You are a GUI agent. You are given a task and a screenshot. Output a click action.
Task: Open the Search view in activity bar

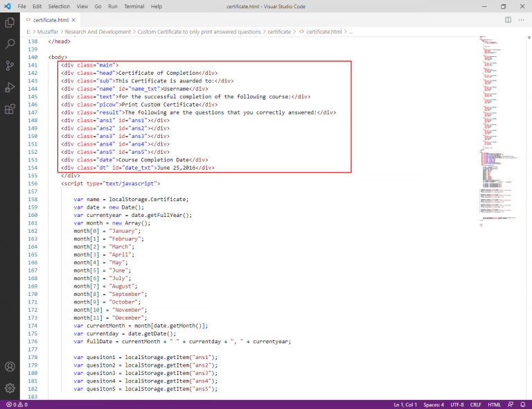[10, 44]
